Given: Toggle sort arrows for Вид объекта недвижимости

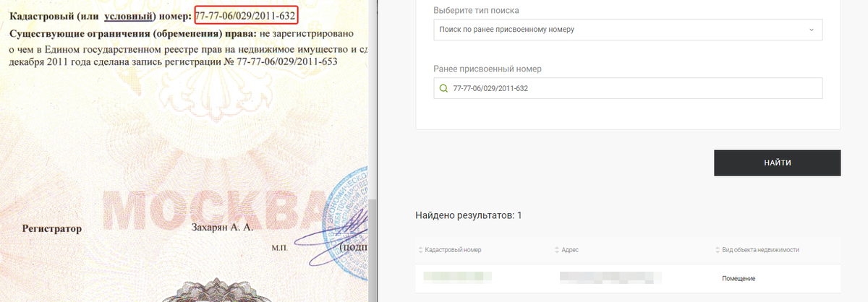Looking at the screenshot, I should point(717,250).
